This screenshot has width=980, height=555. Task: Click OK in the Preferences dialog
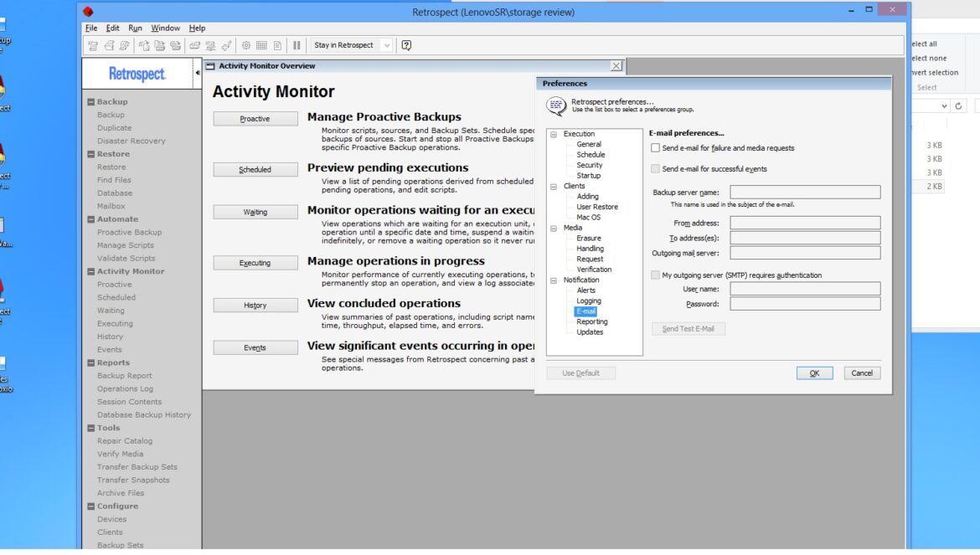tap(814, 373)
